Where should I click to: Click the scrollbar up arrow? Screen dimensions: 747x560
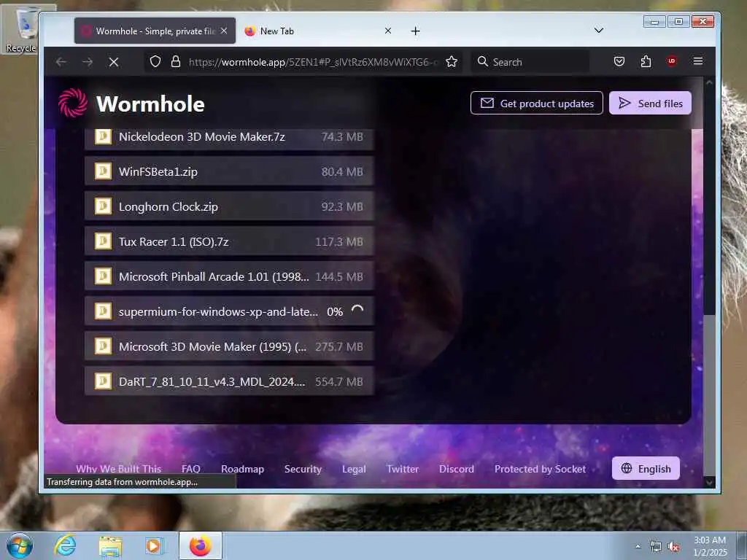[x=709, y=82]
